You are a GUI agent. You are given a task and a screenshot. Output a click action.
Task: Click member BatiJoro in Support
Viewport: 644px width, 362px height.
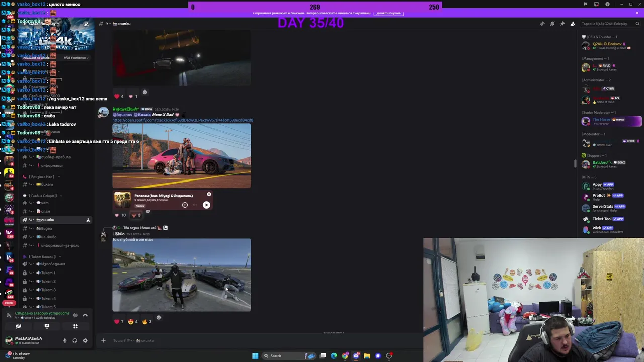tap(610, 164)
